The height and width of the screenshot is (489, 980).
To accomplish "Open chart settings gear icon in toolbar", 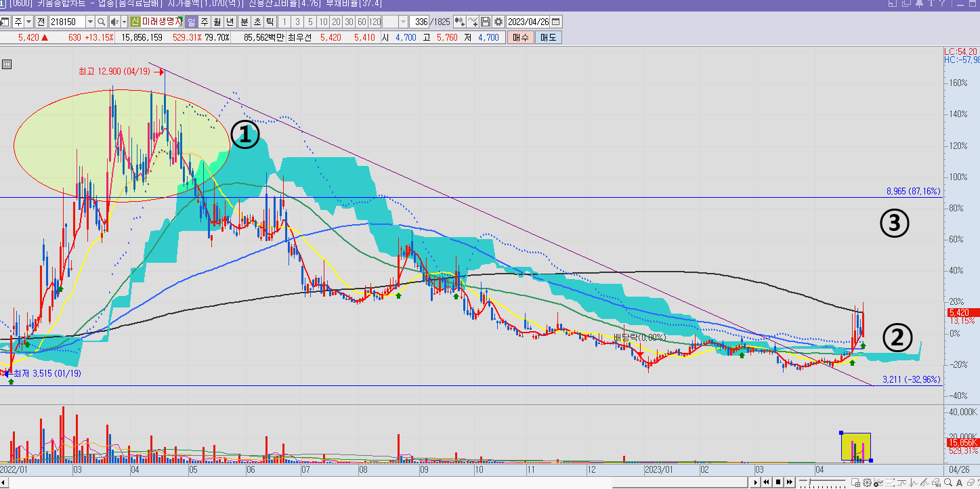I will tap(498, 22).
